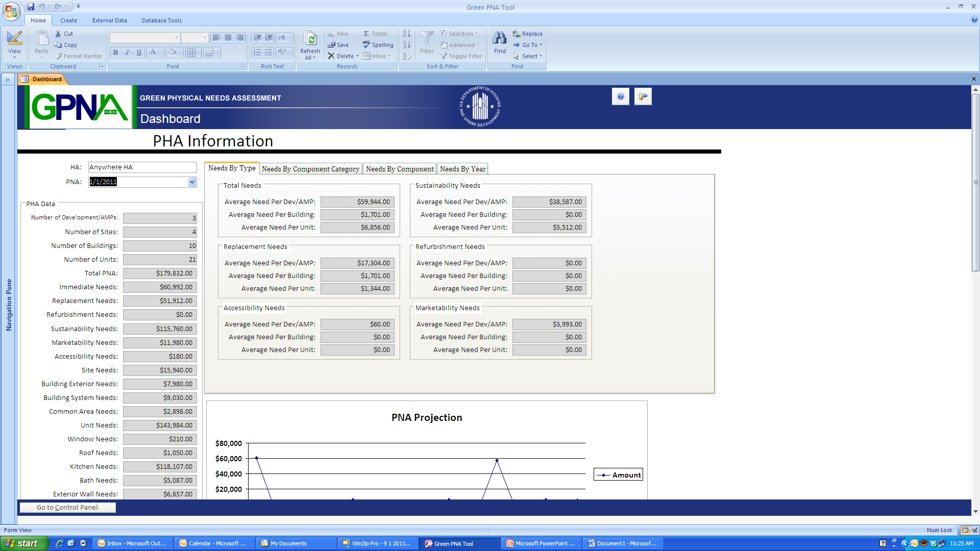Open the Delete dropdown arrow
980x551 pixels.
click(x=357, y=56)
